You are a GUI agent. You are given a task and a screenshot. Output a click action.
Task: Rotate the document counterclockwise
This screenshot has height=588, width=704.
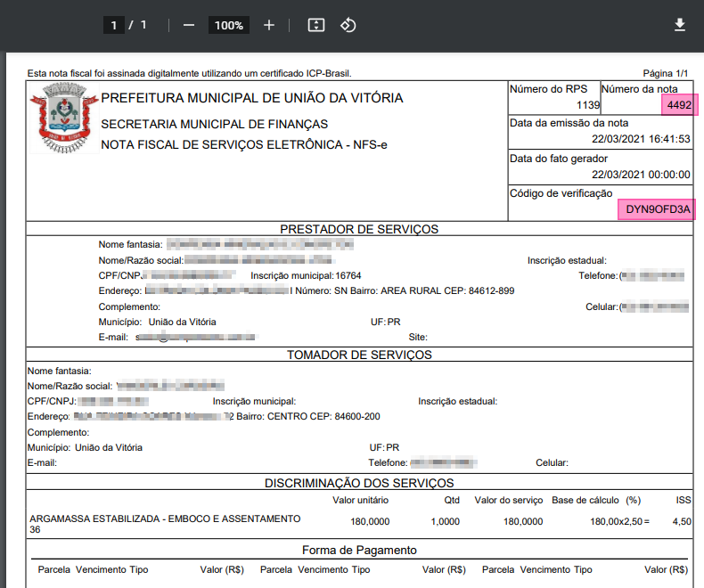[348, 25]
